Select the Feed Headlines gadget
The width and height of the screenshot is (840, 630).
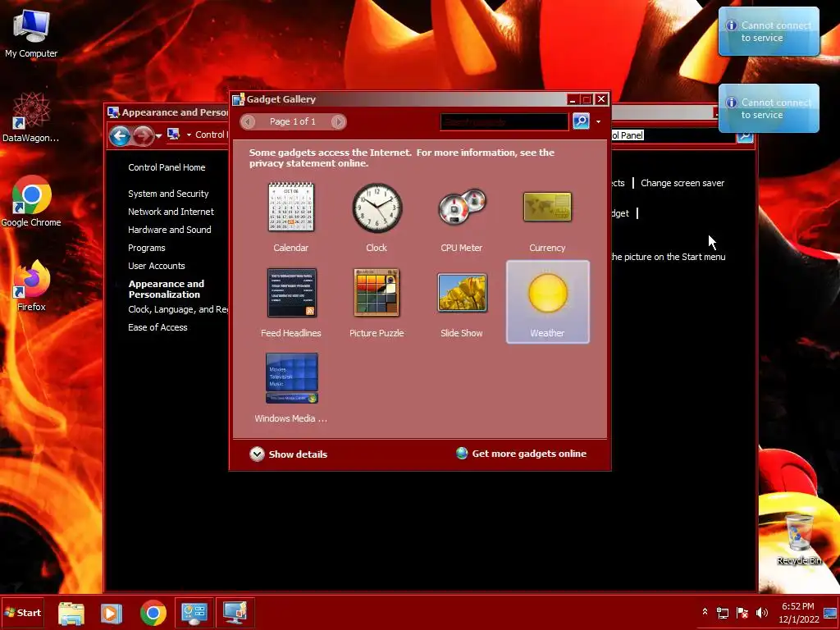tap(291, 302)
